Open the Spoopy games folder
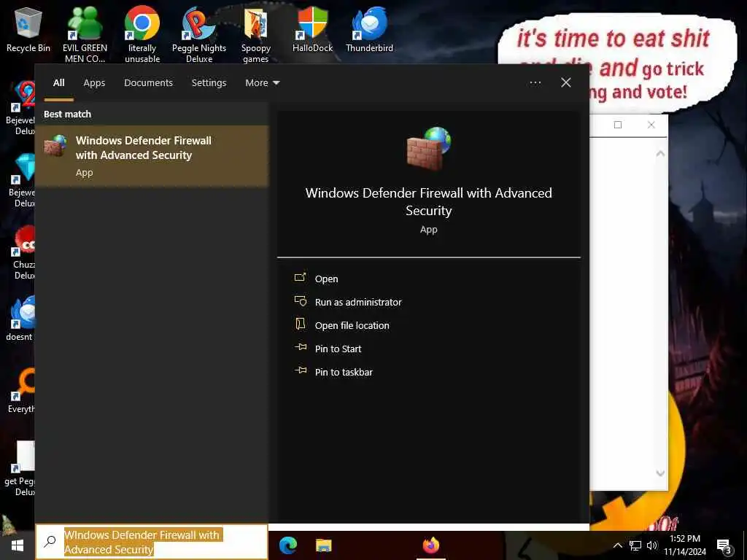 tap(256, 34)
